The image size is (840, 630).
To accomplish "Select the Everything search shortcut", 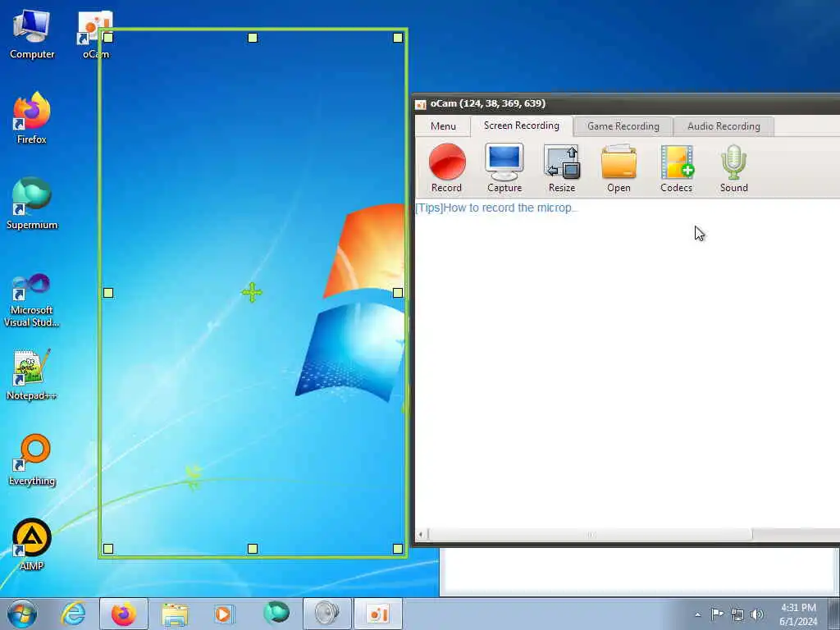I will pos(32,459).
